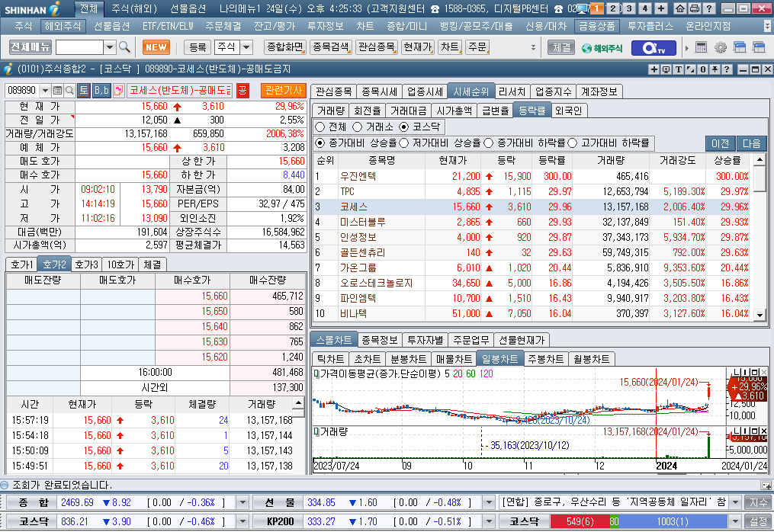Click the red 공 short-selling badge
774x532 pixels.
click(x=242, y=90)
